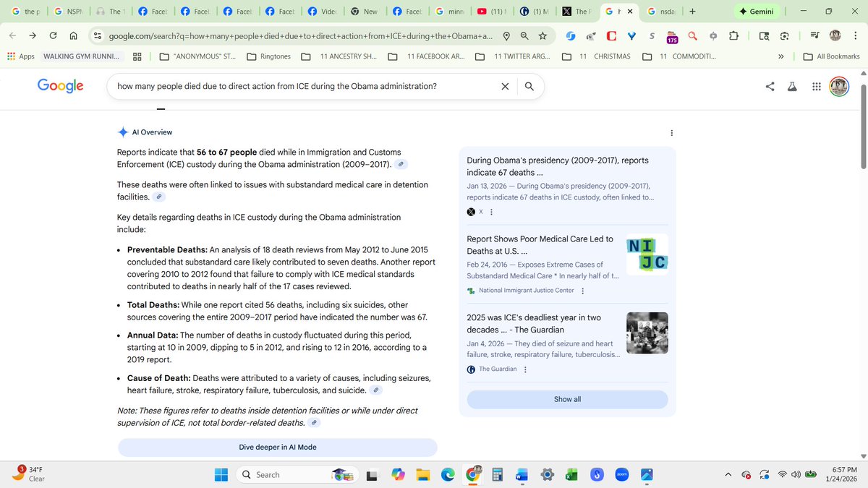This screenshot has width=868, height=488.
Task: Click source link chip after 'facilities.'
Action: pos(160,197)
